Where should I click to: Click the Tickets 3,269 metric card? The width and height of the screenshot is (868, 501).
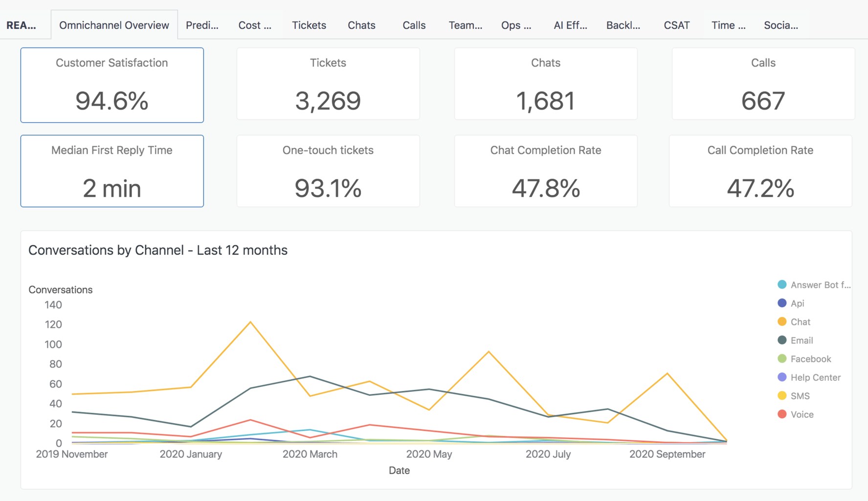click(328, 84)
